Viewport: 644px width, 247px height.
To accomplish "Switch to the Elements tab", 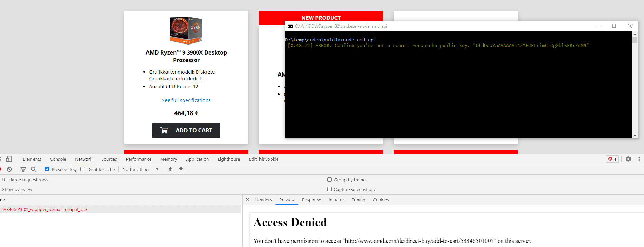I will [32, 159].
